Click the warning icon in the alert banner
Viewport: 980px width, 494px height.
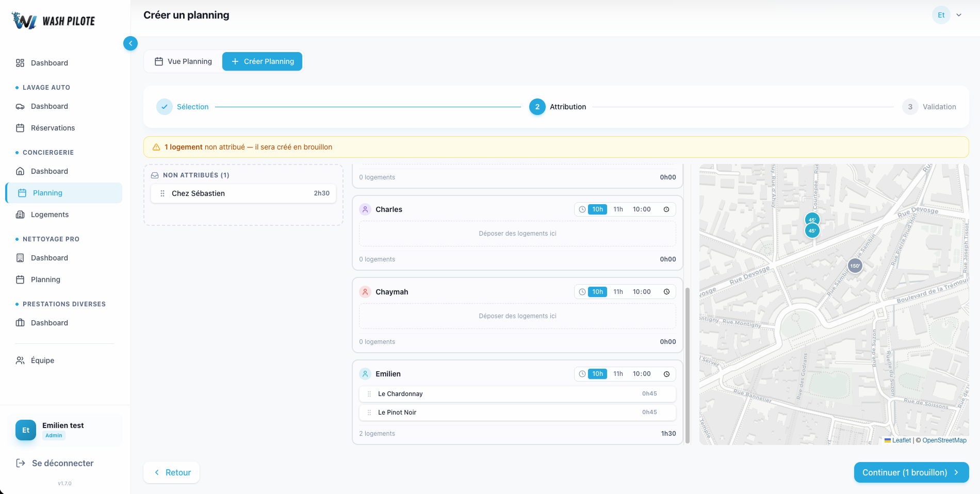[x=156, y=147]
